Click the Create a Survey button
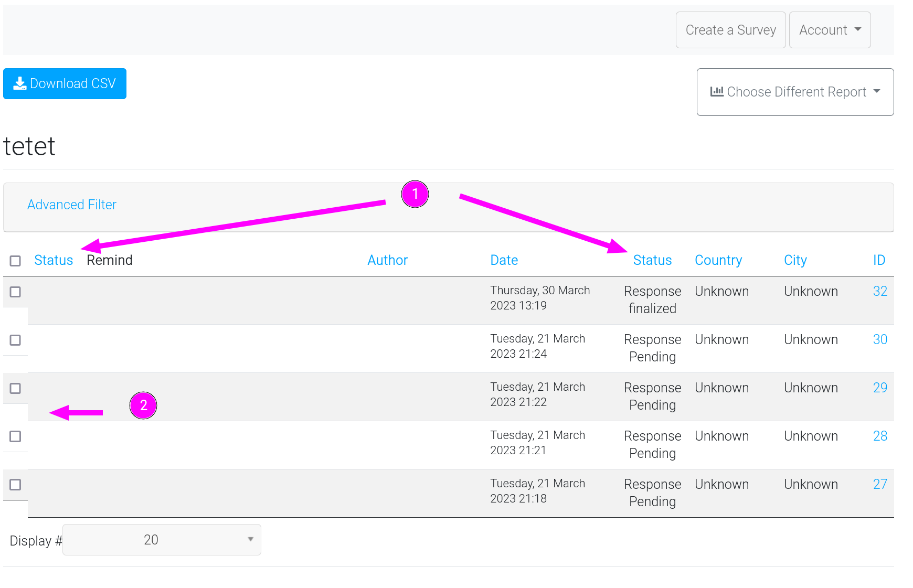Screen dimensions: 913x588 point(730,30)
